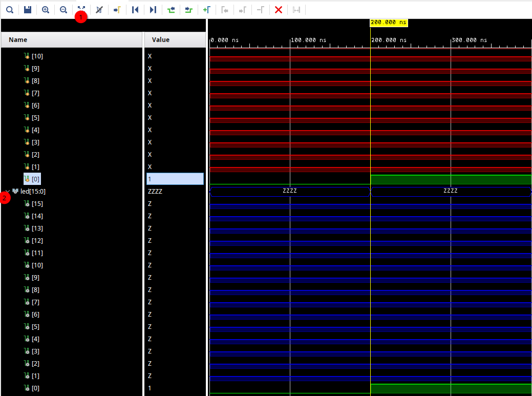532x396 pixels.
Task: Click the Name column header
Action: coord(72,40)
